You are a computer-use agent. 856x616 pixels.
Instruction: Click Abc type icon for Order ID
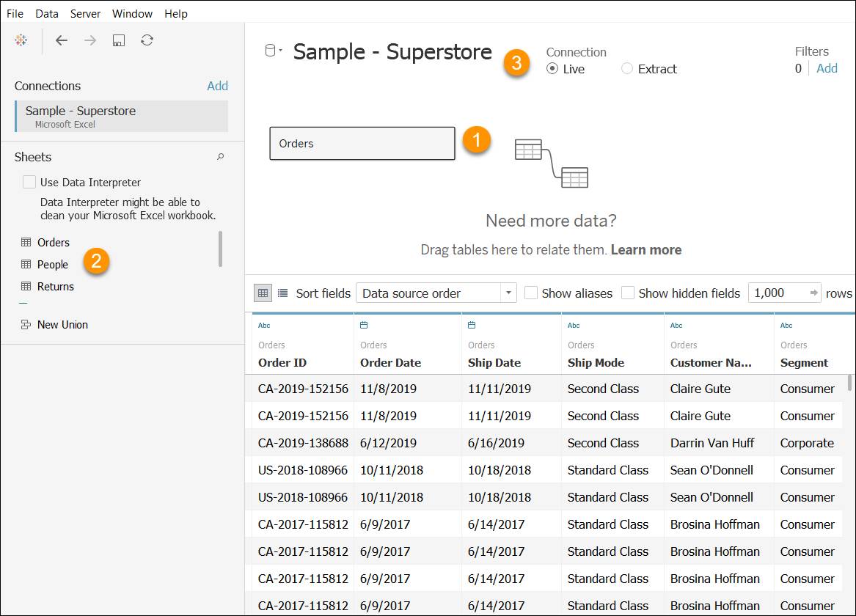tap(264, 325)
